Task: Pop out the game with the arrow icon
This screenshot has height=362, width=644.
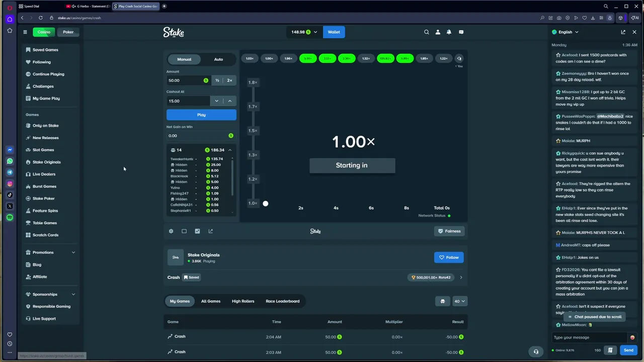Action: coord(210,231)
